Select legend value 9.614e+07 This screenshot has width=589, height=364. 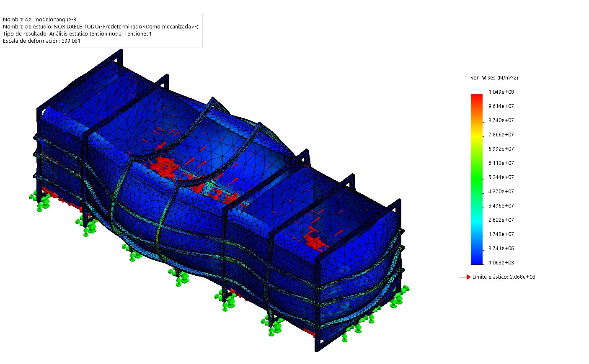pos(501,106)
